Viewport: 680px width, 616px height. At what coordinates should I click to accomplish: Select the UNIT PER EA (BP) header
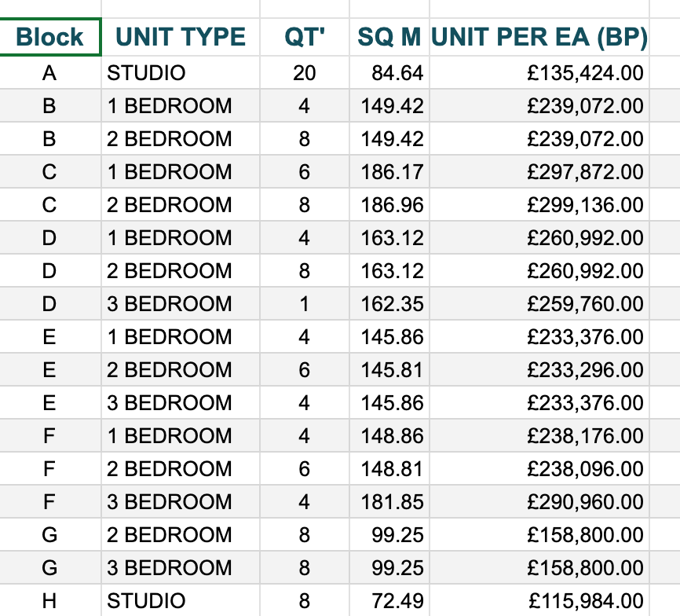pos(539,37)
